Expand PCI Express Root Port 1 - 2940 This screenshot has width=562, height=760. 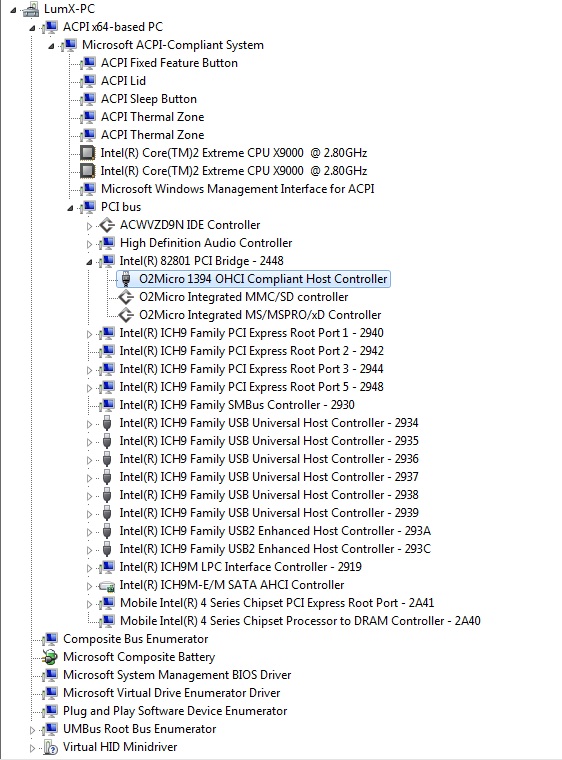[x=89, y=334]
